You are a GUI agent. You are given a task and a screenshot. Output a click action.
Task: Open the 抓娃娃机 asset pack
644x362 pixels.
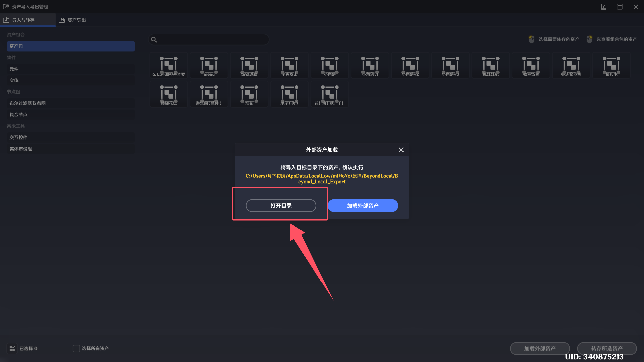(x=491, y=65)
